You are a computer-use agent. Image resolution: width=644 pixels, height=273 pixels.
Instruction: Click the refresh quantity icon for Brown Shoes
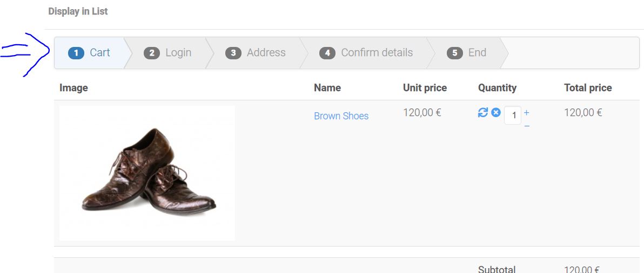pos(483,113)
